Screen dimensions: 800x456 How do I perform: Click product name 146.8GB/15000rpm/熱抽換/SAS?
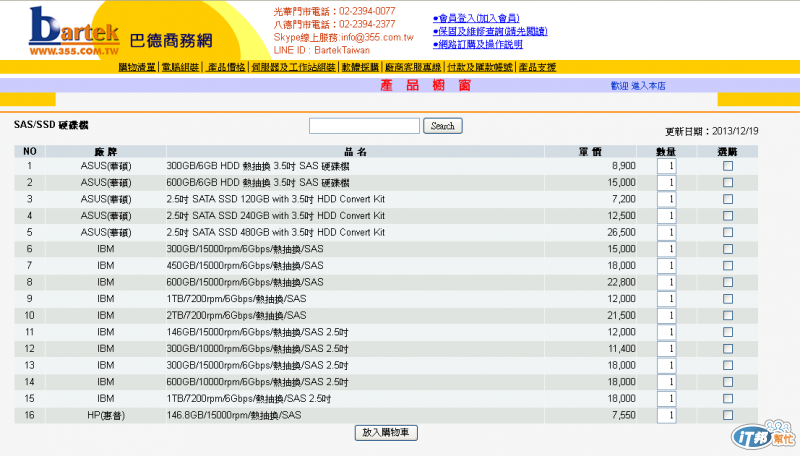234,415
